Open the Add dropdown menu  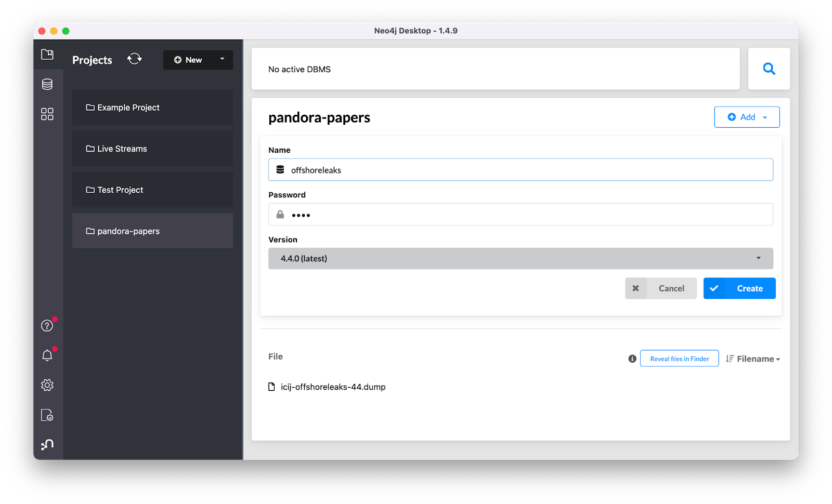pyautogui.click(x=747, y=117)
